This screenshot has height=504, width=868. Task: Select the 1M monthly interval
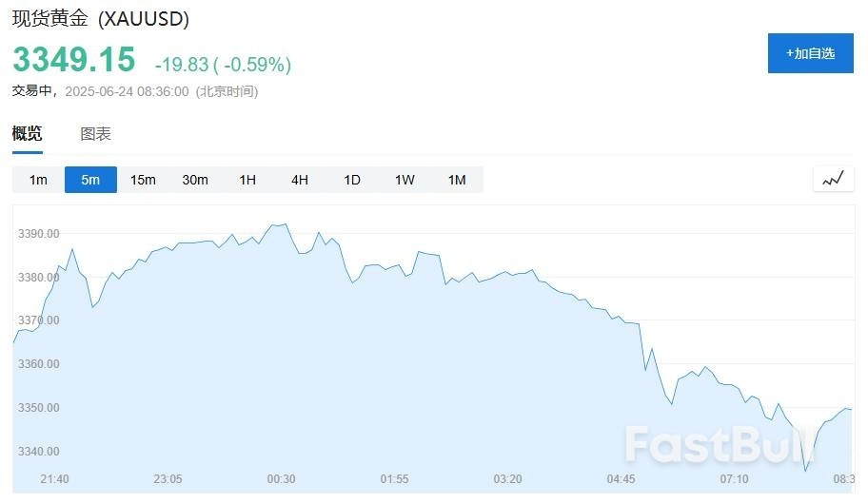click(x=457, y=180)
